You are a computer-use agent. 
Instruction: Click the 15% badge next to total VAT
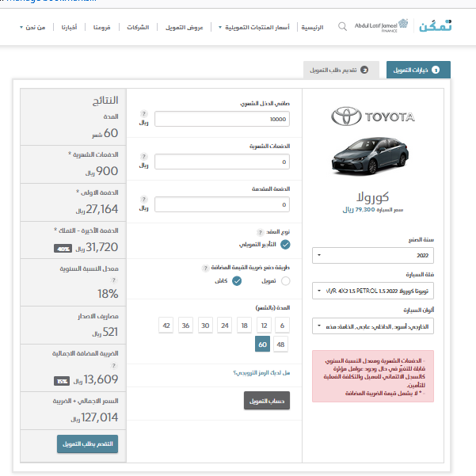coord(62,381)
